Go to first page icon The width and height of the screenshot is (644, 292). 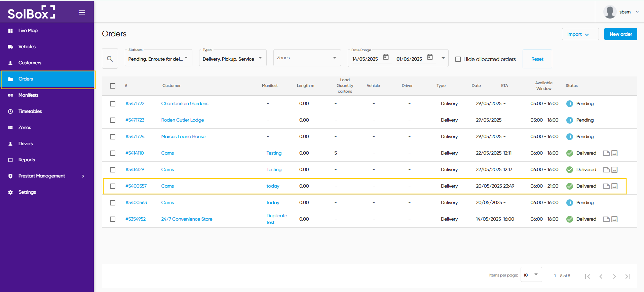point(588,277)
